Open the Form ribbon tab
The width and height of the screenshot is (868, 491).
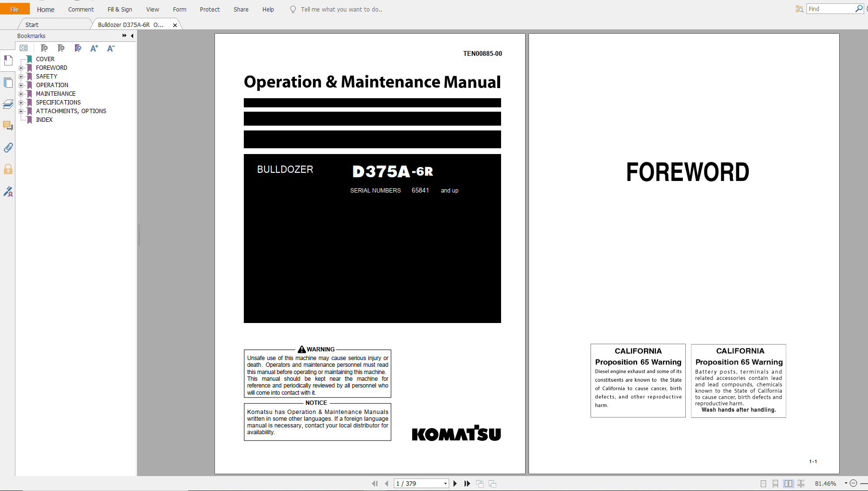point(179,9)
